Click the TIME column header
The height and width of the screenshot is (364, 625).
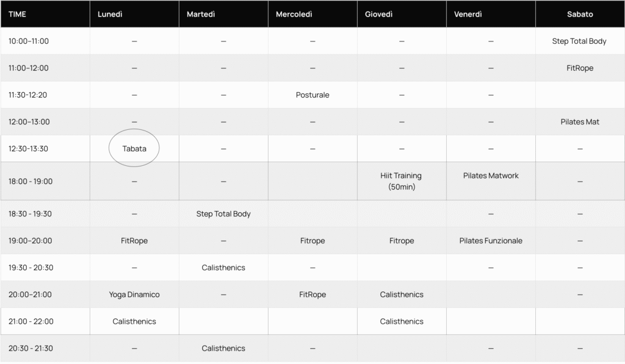(x=17, y=14)
